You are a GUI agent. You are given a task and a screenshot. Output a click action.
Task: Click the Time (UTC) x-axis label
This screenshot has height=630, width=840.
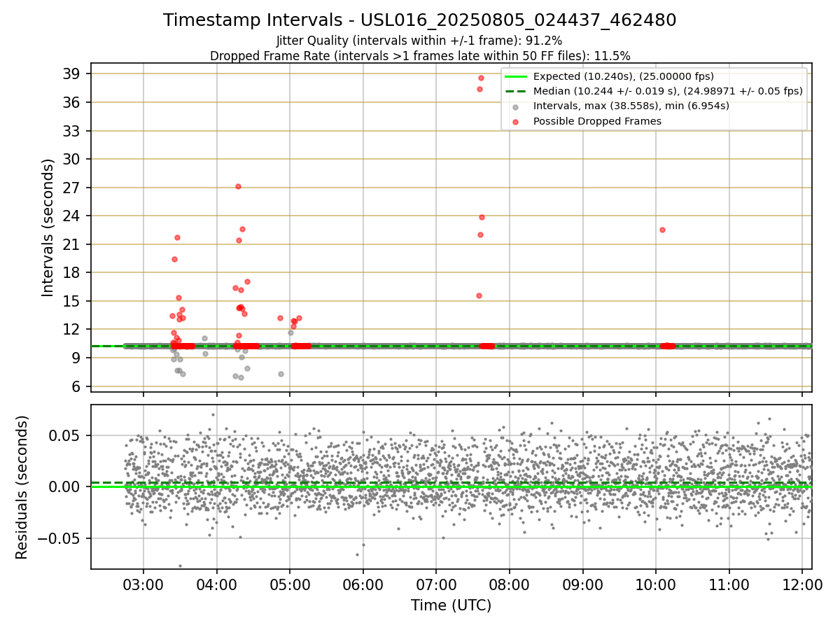pos(451,605)
